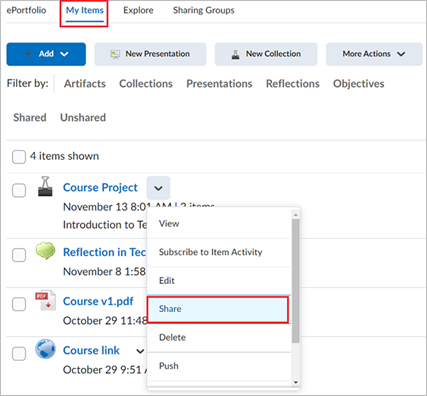
Task: Click the November 8 1:58 date text
Action: [x=104, y=272]
